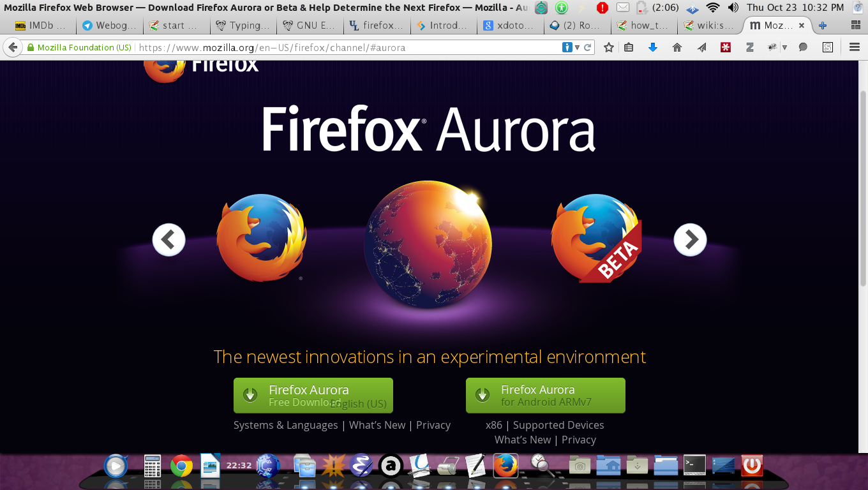Image resolution: width=868 pixels, height=490 pixels.
Task: Switch to the wiki:s... tab
Action: tap(709, 26)
